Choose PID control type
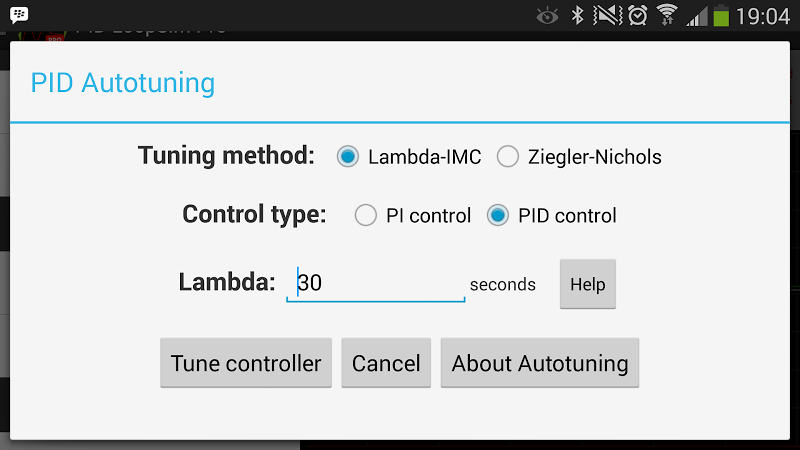This screenshot has height=450, width=800. coord(498,215)
